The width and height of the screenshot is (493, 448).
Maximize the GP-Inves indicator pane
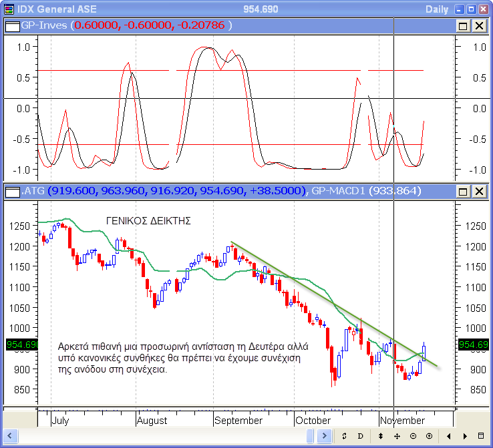[x=464, y=25]
